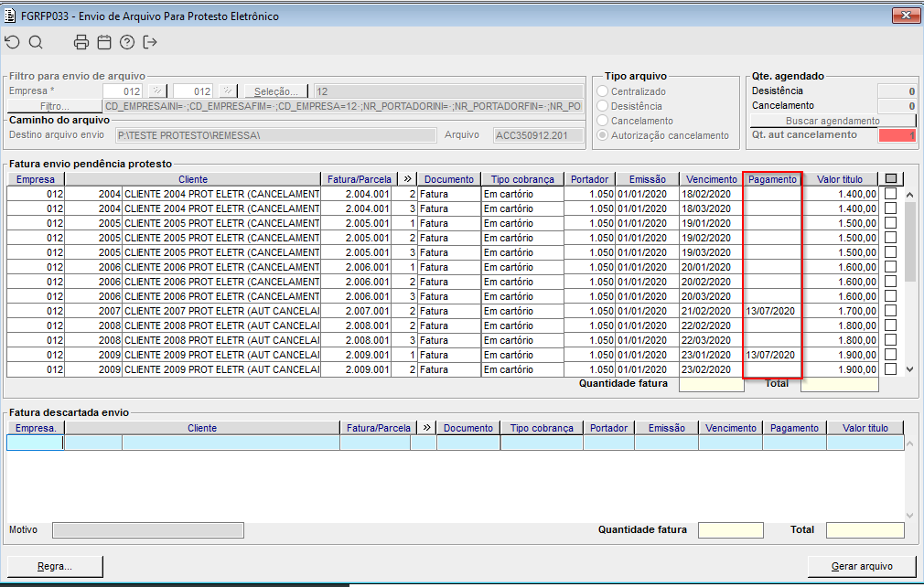The image size is (924, 587).
Task: Click the Gerar arquivo button
Action: click(861, 566)
